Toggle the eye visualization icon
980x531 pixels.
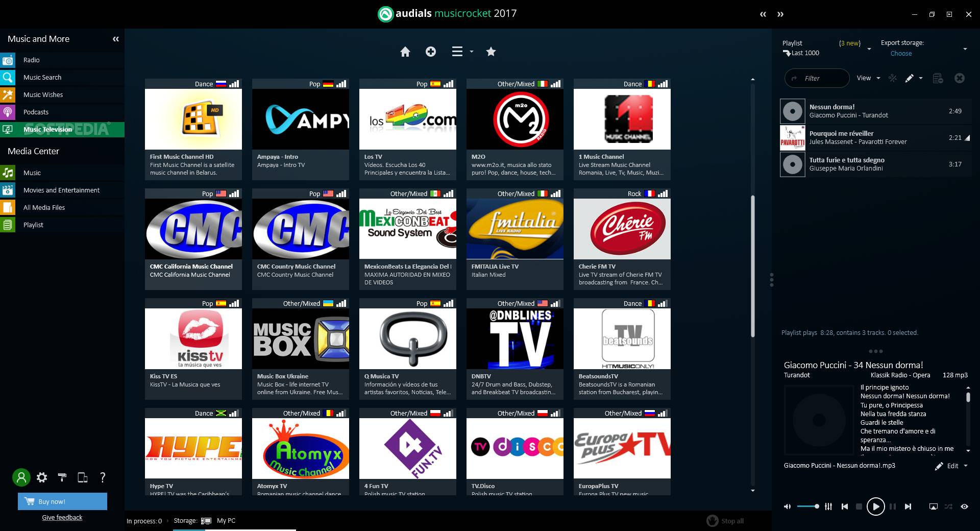(964, 506)
